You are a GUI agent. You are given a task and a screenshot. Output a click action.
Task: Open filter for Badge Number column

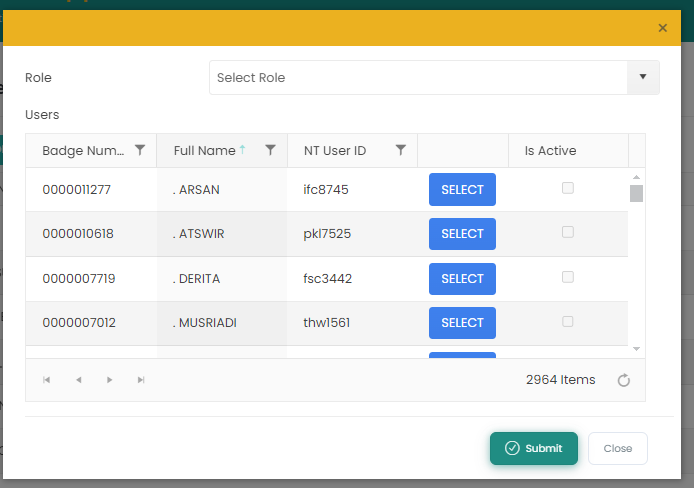tap(140, 150)
